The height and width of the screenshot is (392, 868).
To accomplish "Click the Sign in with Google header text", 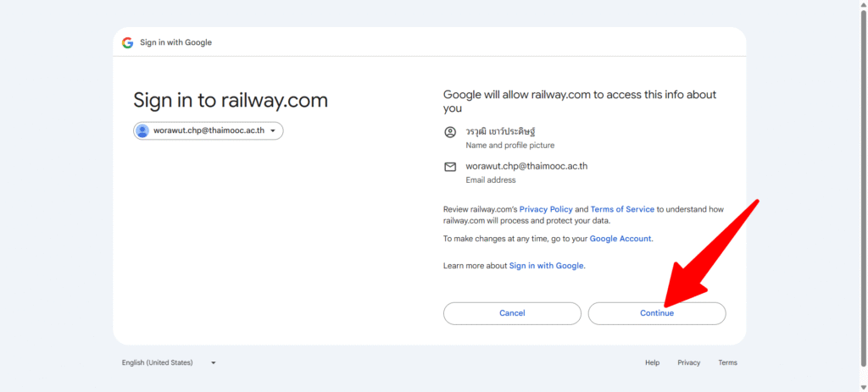I will pyautogui.click(x=176, y=42).
